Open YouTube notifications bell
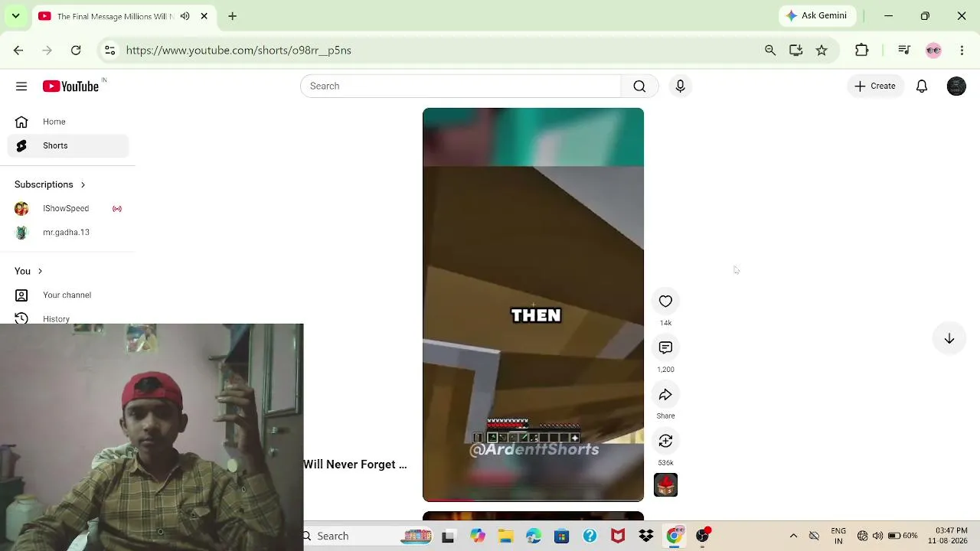 tap(922, 86)
